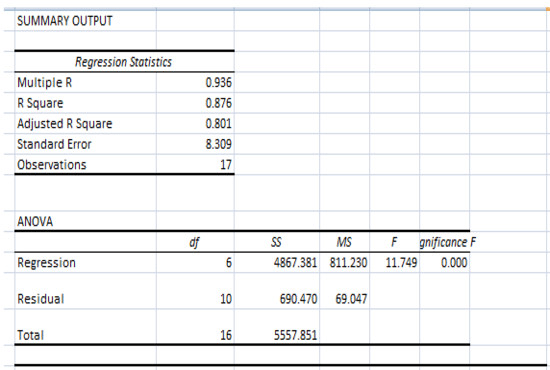Click the df column header
This screenshot has width=550, height=370.
[x=194, y=242]
